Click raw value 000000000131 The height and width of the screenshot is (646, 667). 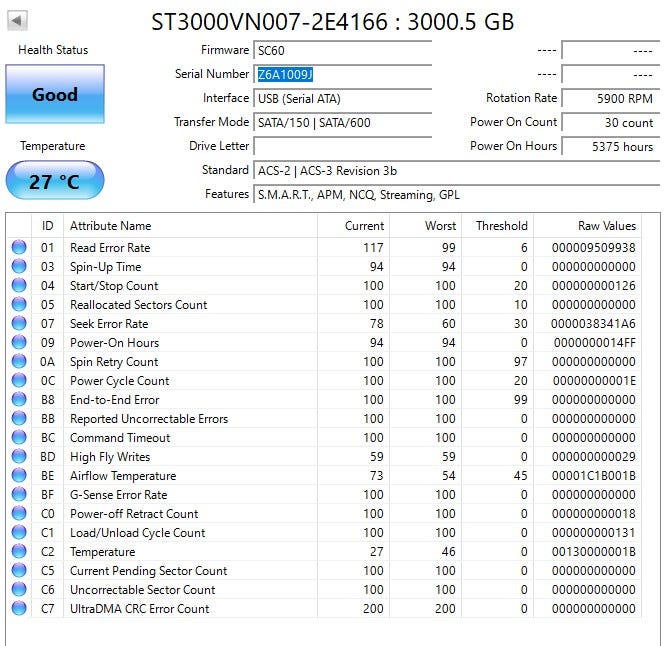593,532
